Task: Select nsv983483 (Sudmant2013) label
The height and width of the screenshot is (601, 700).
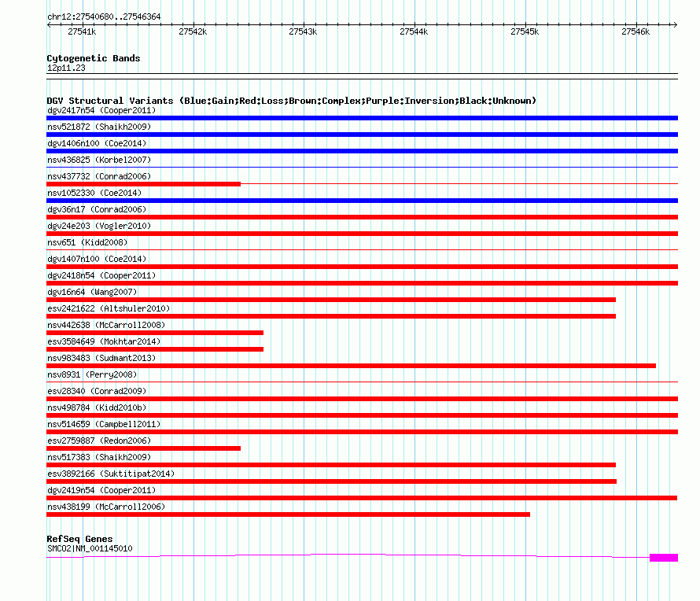Action: tap(101, 358)
